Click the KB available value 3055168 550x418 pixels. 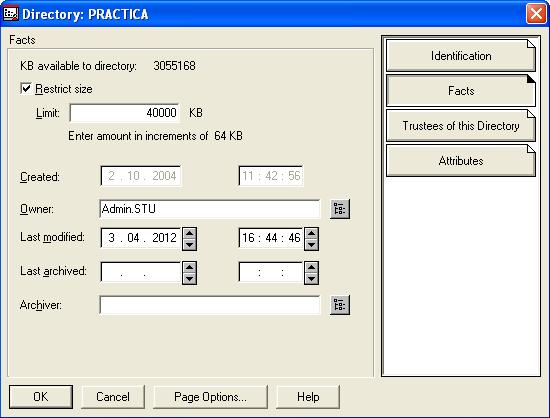174,66
